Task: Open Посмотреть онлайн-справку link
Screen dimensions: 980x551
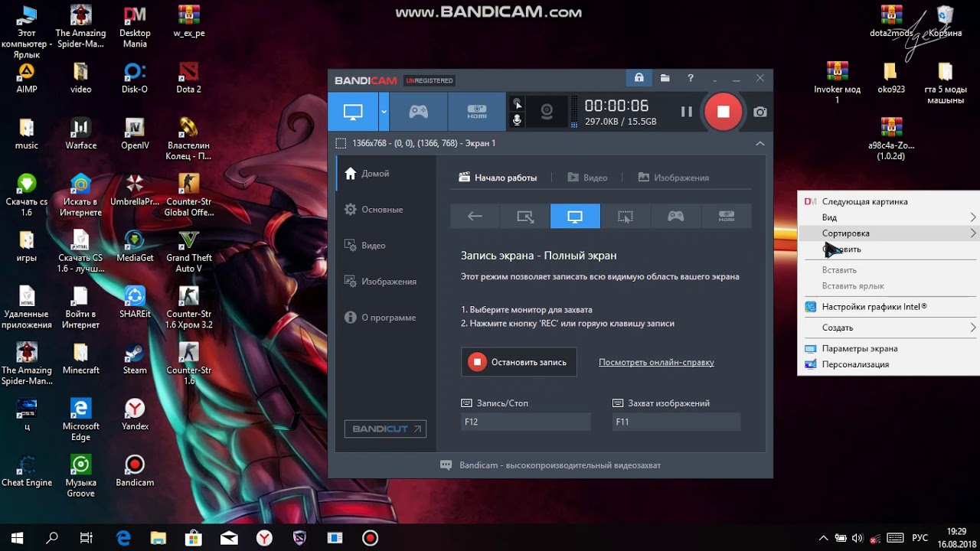Action: [656, 363]
